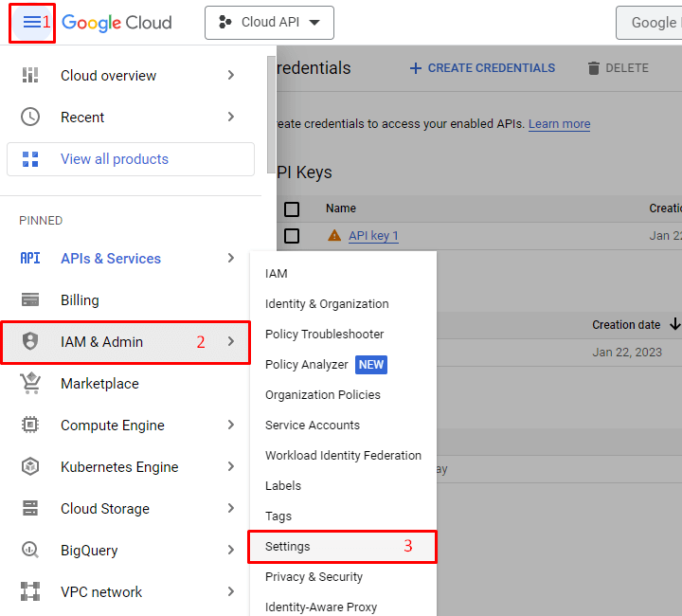The image size is (682, 616).
Task: Click the Creation date column header text
Action: 626,324
